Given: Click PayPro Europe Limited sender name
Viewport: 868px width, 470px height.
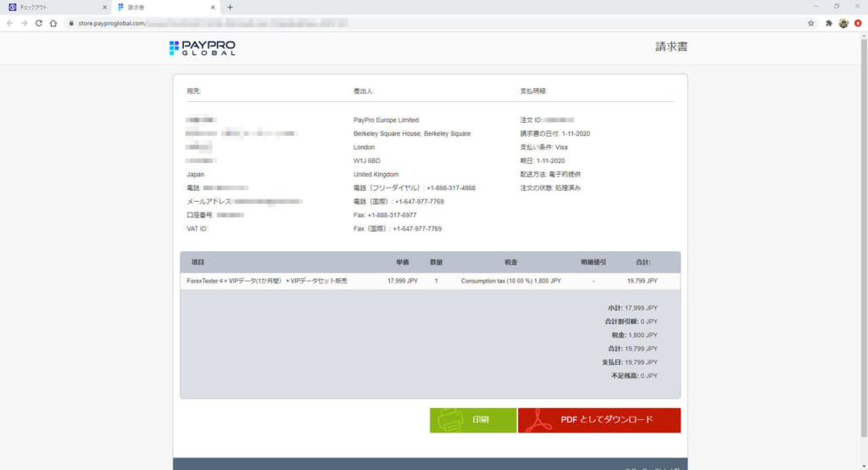Looking at the screenshot, I should (x=386, y=120).
